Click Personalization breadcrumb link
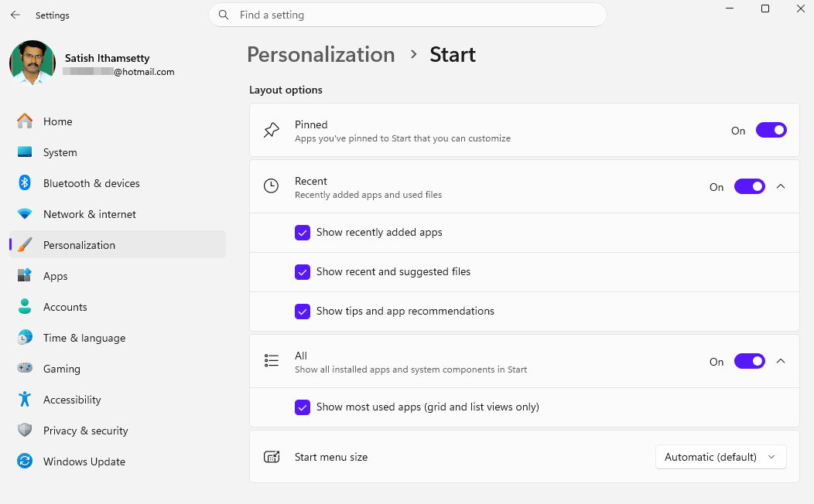Screen dimensions: 814x504 click(x=321, y=54)
